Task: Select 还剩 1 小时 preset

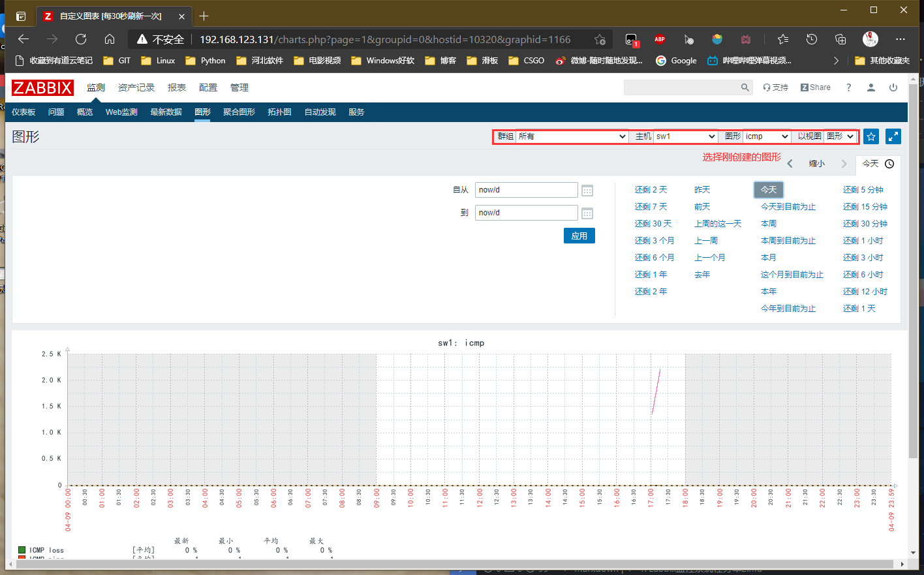Action: 863,241
